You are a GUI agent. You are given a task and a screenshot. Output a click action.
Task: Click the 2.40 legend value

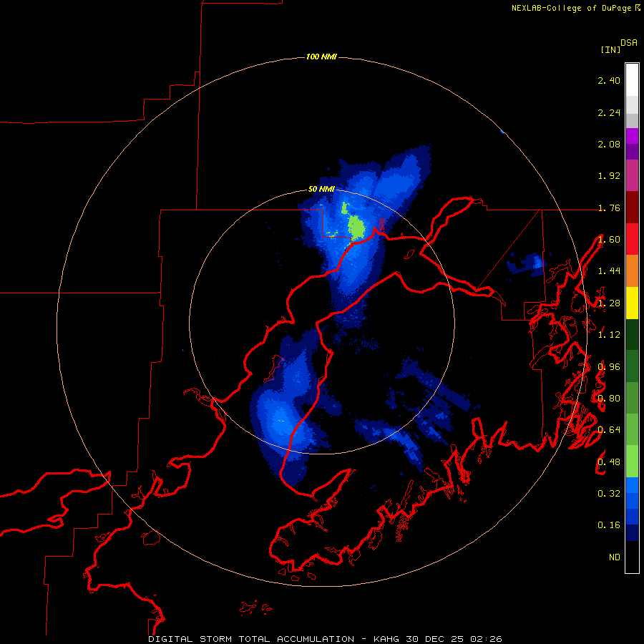609,80
